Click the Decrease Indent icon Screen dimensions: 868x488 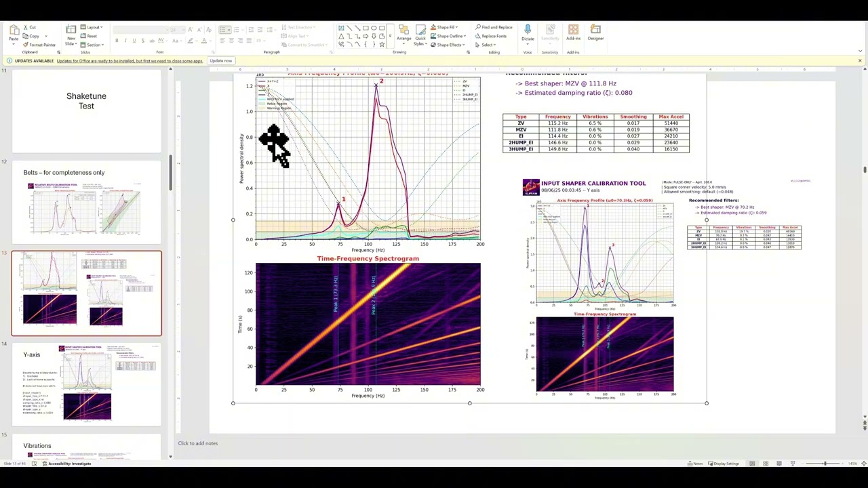pyautogui.click(x=251, y=30)
